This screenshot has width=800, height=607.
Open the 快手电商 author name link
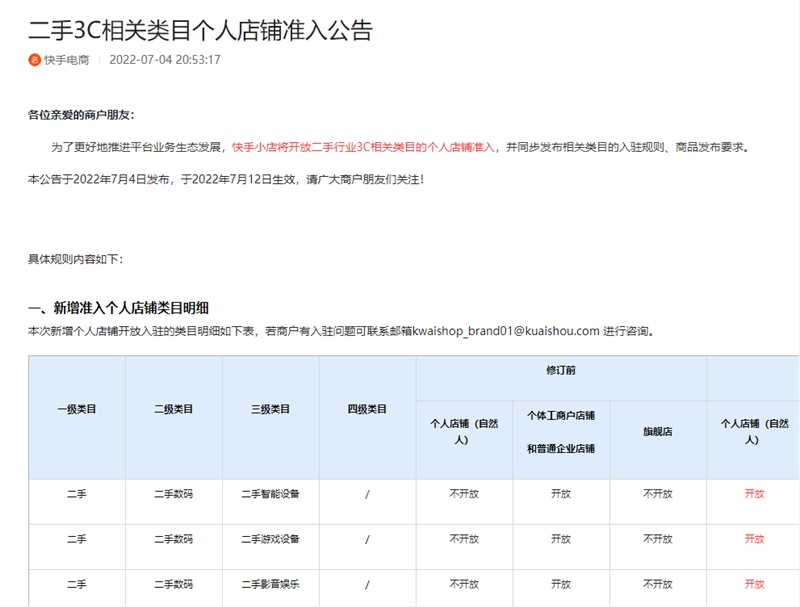point(66,60)
